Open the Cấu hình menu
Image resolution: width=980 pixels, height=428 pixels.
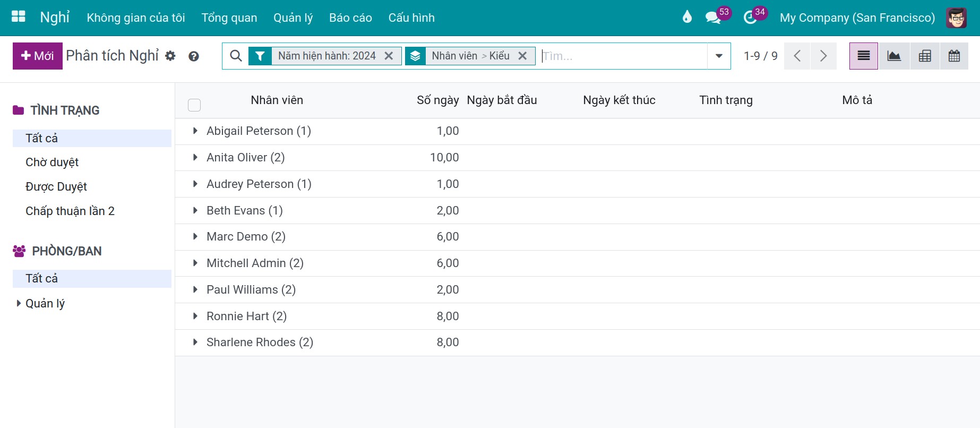411,18
